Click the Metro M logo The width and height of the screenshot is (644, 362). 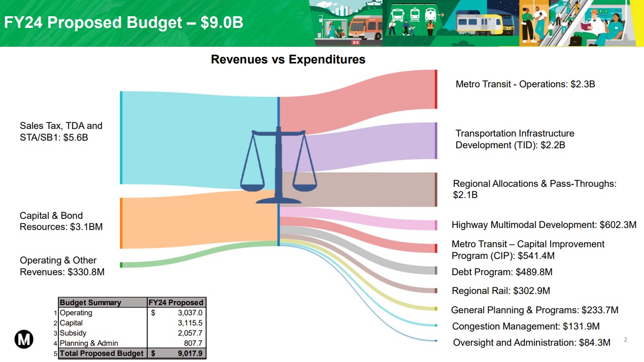[23, 340]
